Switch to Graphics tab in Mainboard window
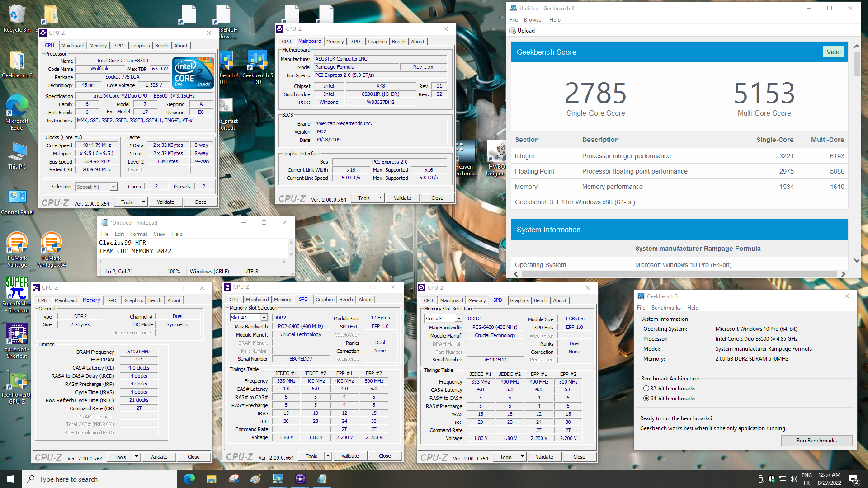 click(377, 42)
